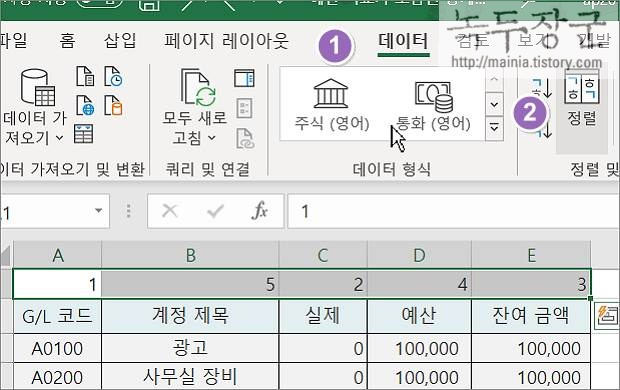
Task: Click sort ascending icon
Action: pyautogui.click(x=542, y=88)
